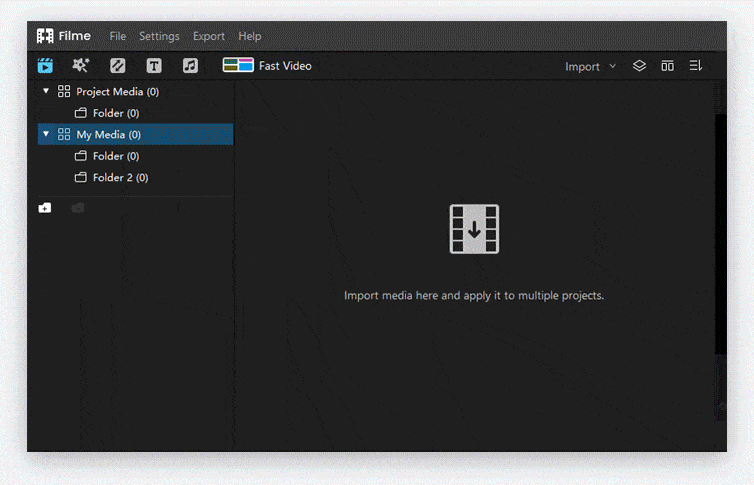Screen dimensions: 754x485
Task: Open the Media library tab icon
Action: point(45,66)
